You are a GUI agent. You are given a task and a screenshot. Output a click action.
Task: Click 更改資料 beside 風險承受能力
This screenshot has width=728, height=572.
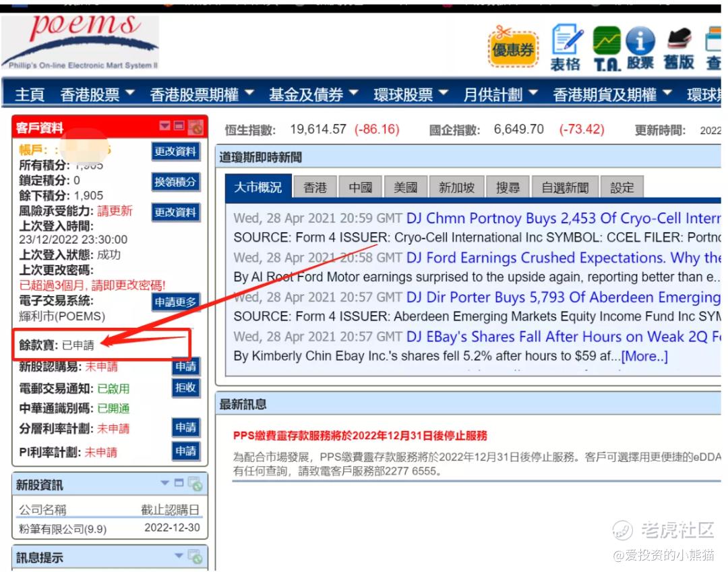175,212
